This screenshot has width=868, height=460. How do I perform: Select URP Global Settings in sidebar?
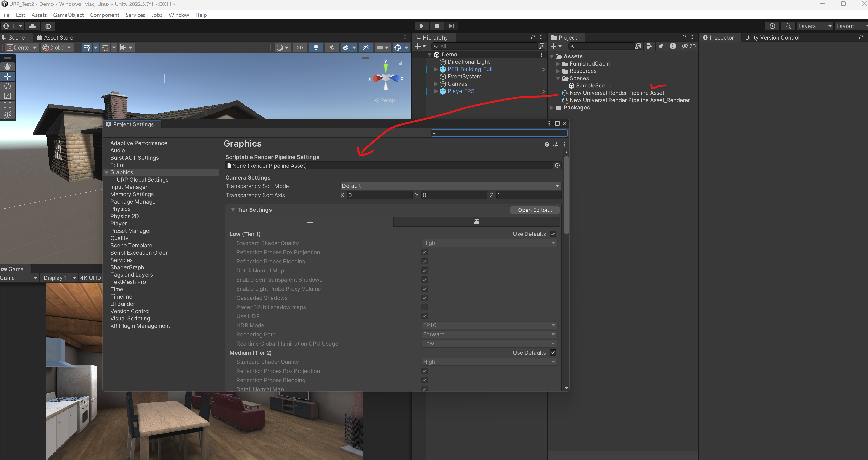point(142,180)
